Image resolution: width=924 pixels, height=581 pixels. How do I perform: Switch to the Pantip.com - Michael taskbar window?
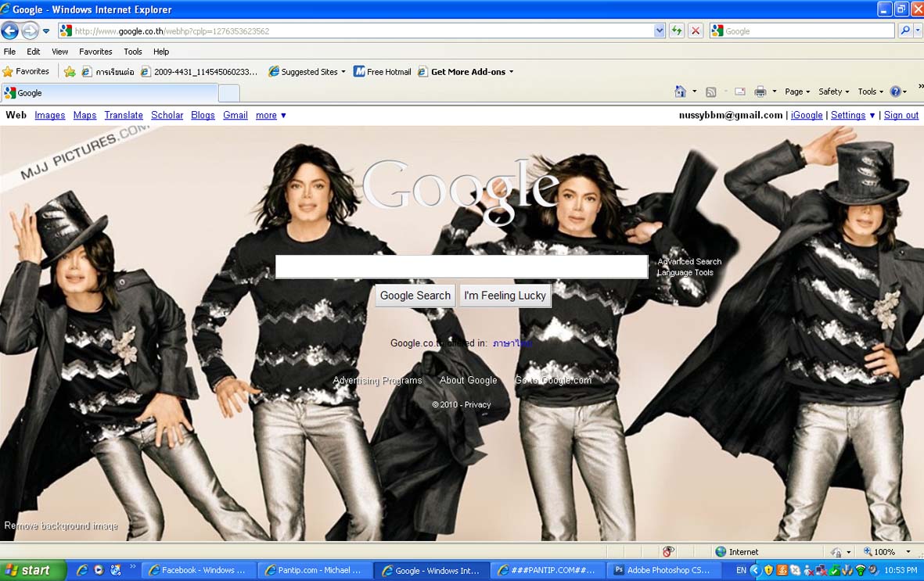pyautogui.click(x=317, y=570)
